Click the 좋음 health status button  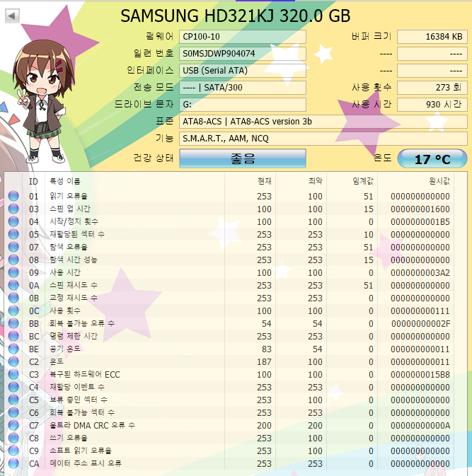[243, 158]
